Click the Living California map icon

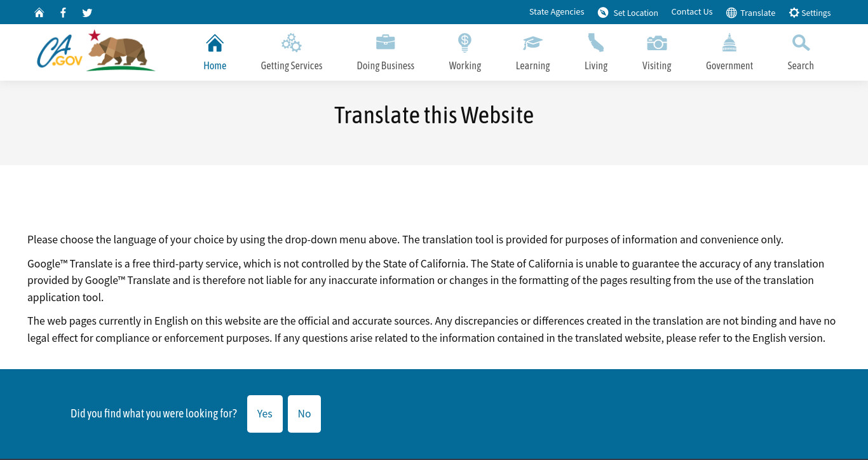point(596,43)
